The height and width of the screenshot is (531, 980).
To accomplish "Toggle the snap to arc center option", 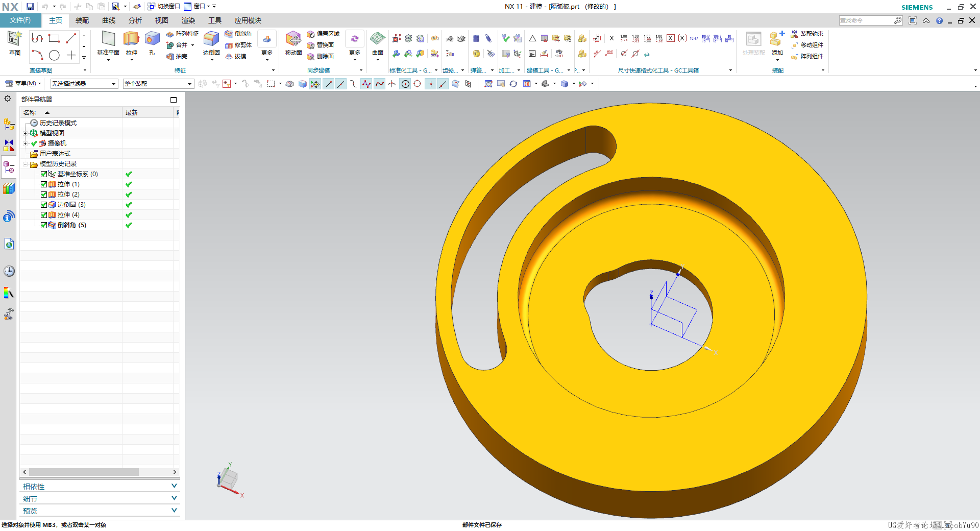I will point(405,84).
